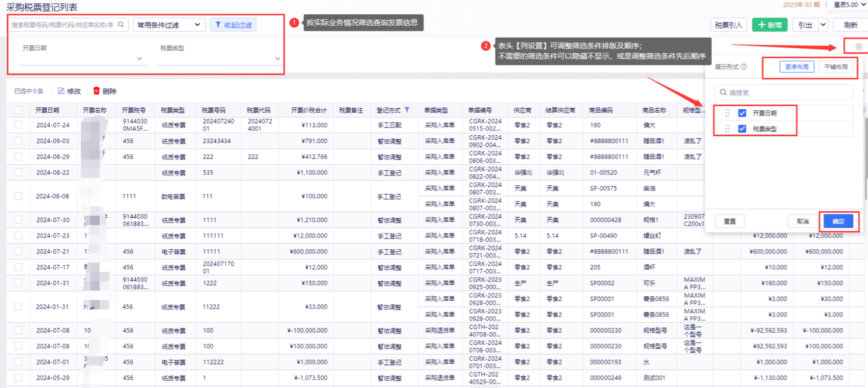Select the 紧凑布局 layout option
Screen dimensions: 868x388
tap(797, 67)
